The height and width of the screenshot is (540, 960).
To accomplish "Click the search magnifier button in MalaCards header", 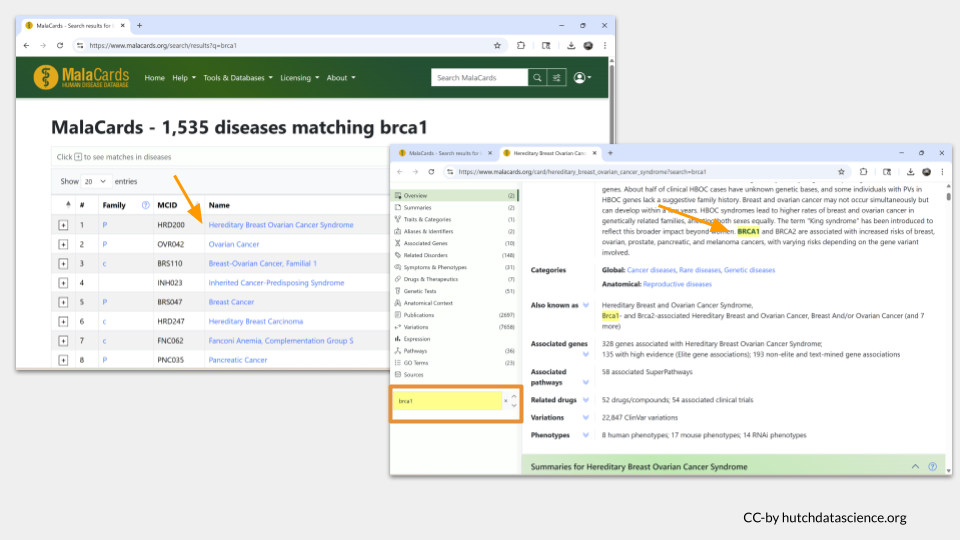I will point(537,78).
